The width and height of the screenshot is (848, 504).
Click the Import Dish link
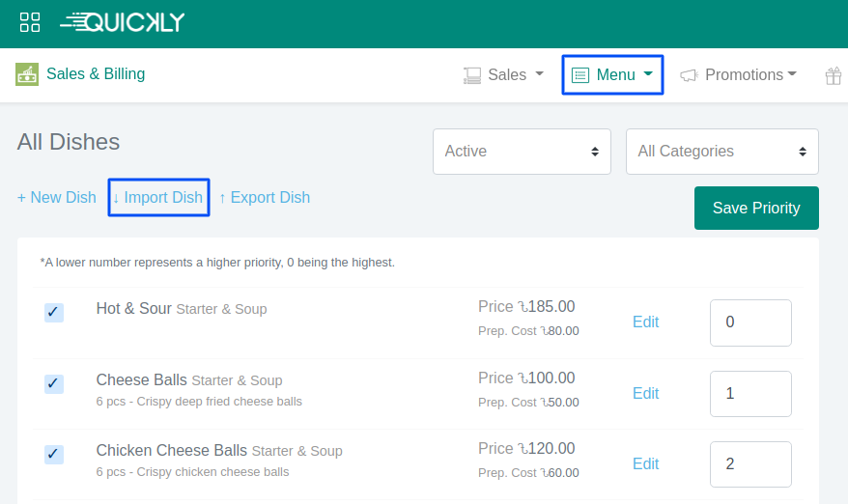tap(158, 197)
